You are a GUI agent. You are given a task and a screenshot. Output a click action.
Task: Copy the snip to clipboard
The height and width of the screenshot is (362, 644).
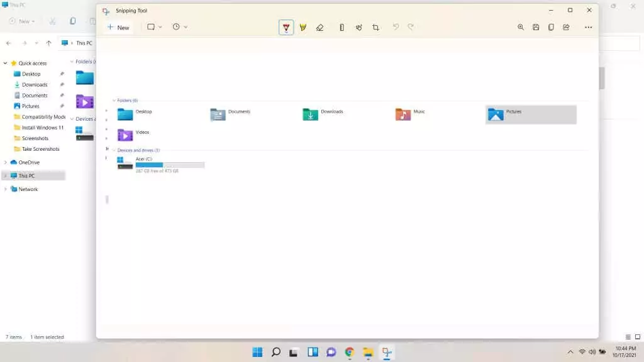point(551,27)
